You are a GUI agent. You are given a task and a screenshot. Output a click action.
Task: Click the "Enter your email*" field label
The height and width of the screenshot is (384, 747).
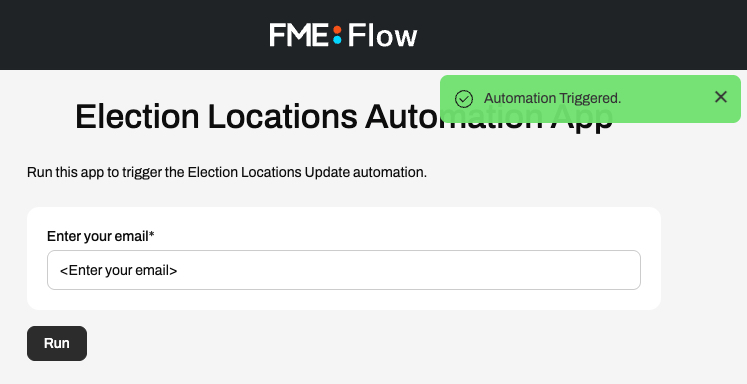101,236
